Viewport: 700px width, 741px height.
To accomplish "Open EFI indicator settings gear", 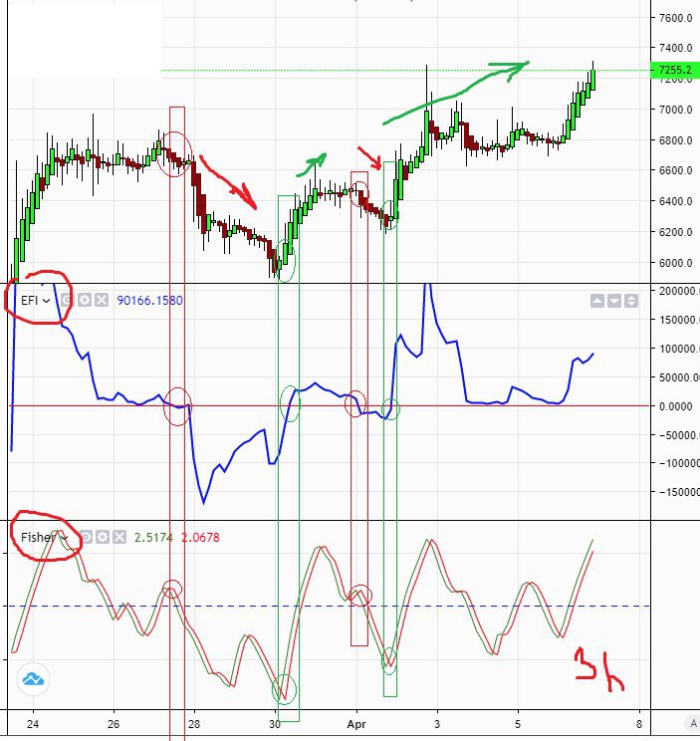I will (x=85, y=300).
